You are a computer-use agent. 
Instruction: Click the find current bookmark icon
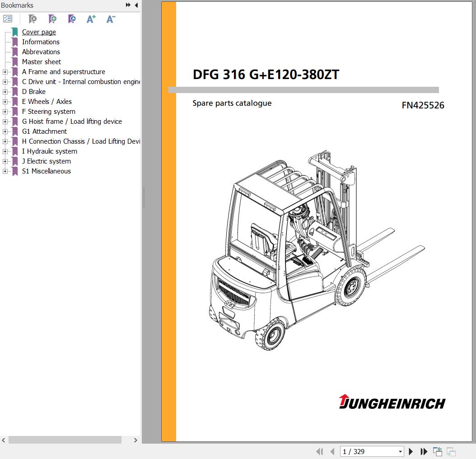pyautogui.click(x=72, y=19)
